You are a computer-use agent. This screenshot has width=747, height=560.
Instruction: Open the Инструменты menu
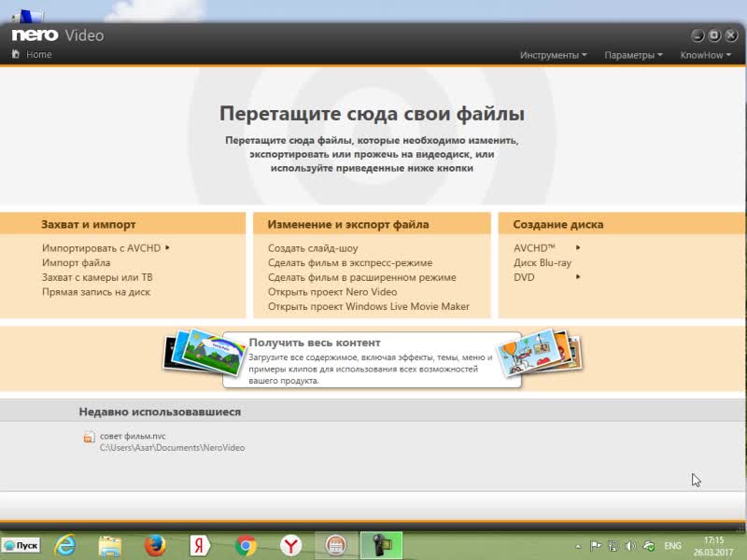[x=553, y=55]
